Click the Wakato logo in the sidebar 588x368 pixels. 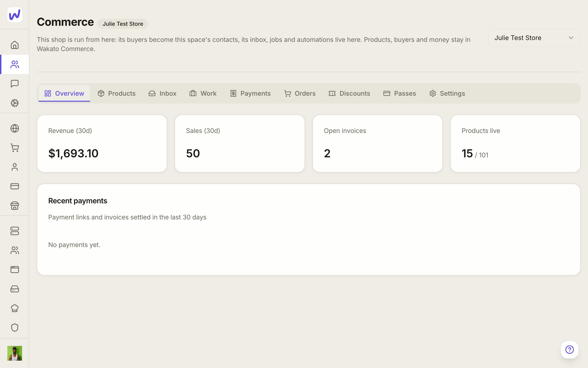tap(14, 14)
